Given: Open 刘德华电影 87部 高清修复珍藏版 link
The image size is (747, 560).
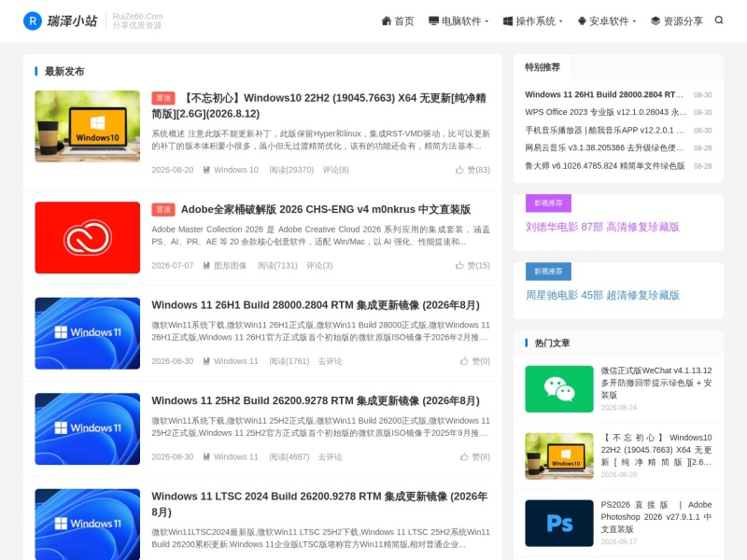Looking at the screenshot, I should coord(602,227).
